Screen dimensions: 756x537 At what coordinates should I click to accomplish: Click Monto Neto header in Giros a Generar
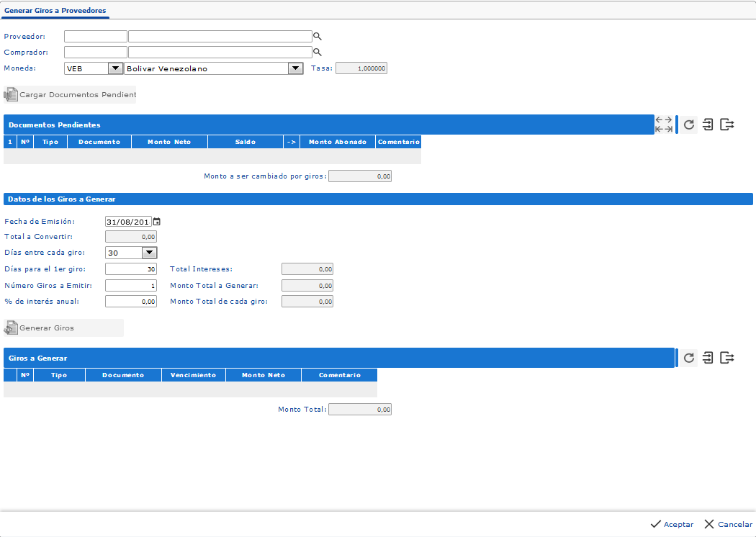tap(264, 375)
